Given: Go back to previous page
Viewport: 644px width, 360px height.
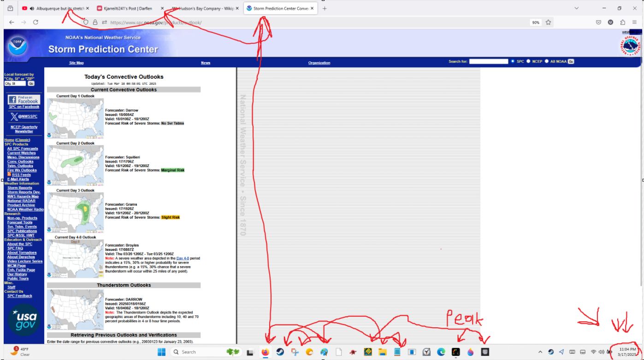Looking at the screenshot, I should pos(12,22).
